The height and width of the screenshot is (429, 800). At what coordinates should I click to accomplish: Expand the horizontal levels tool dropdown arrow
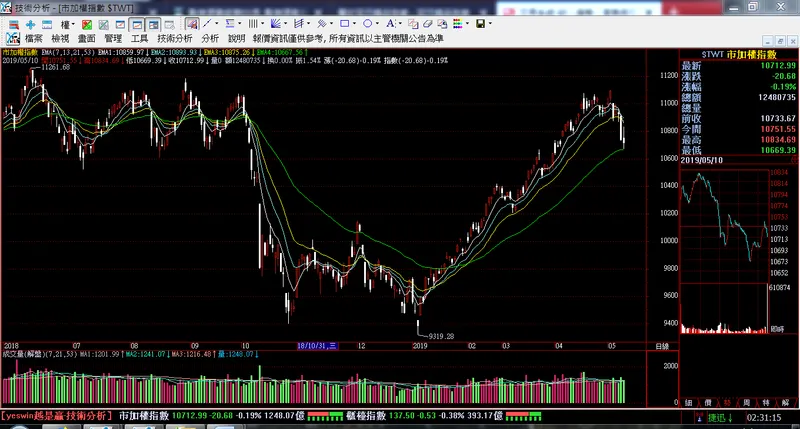coord(239,23)
